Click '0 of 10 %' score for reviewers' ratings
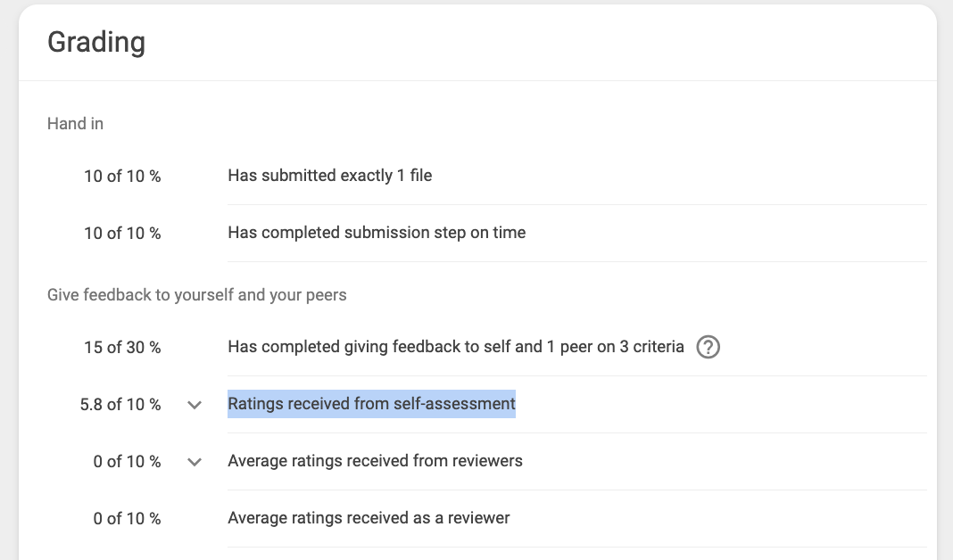The height and width of the screenshot is (560, 953). 127,462
